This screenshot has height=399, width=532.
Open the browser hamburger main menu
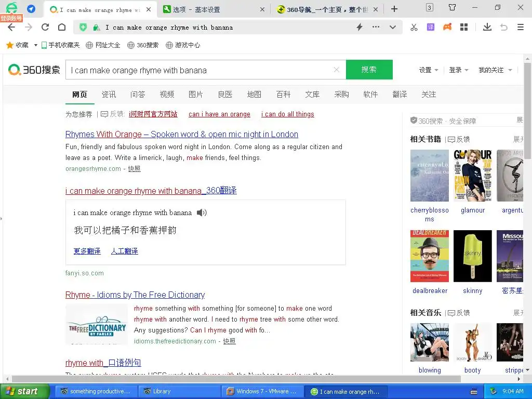[x=521, y=27]
